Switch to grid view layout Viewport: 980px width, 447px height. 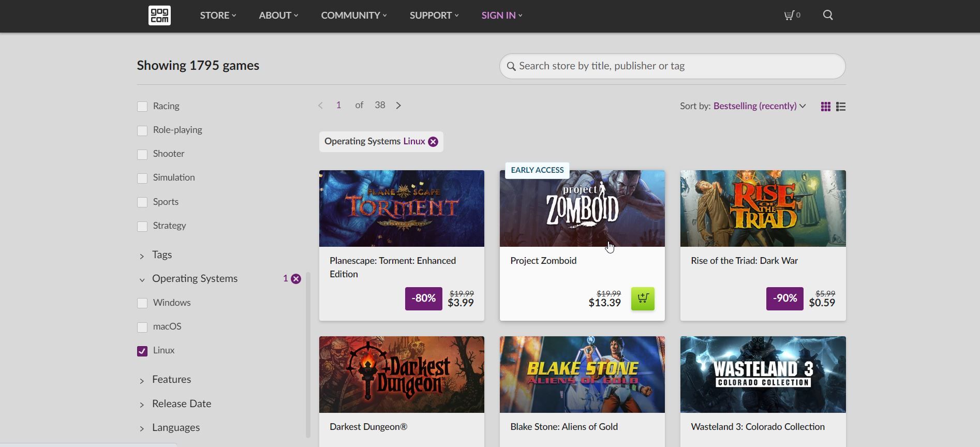point(826,107)
